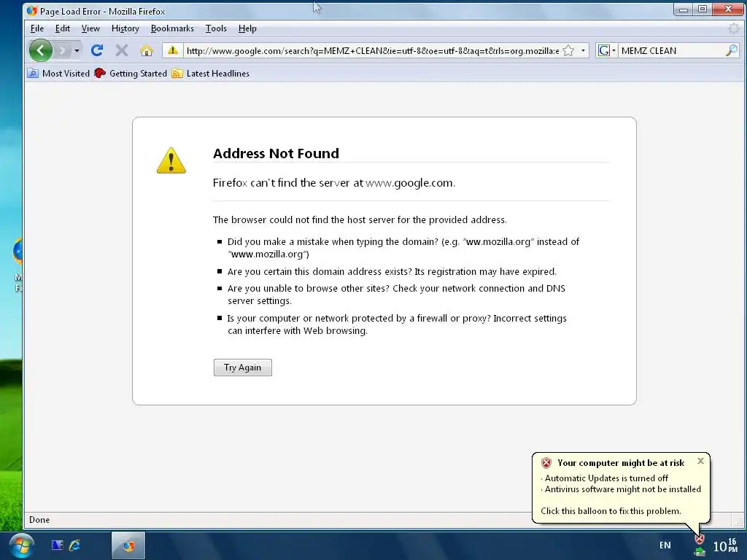Click 'Automatic Updates is turned off' line
The width and height of the screenshot is (747, 560).
[x=606, y=478]
